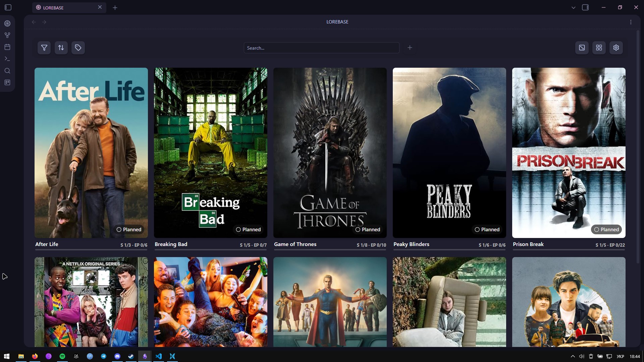Open the Peaky Blinders poster

[x=449, y=153]
